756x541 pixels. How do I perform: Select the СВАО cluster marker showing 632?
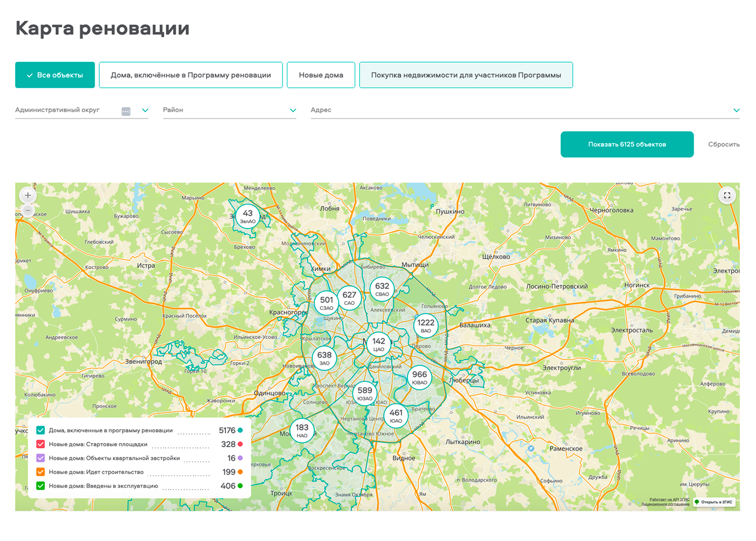pyautogui.click(x=382, y=289)
